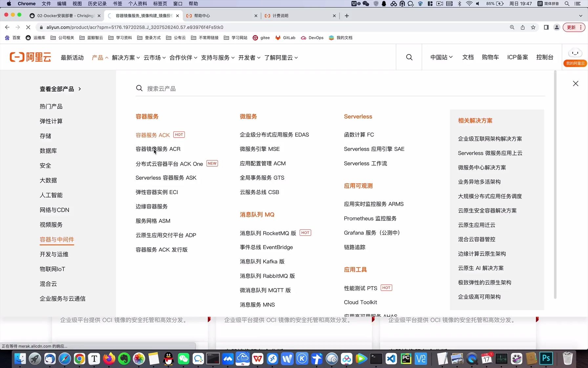Viewport: 588px width, 368px height.
Task: Open the site search magnifier icon
Action: [409, 57]
